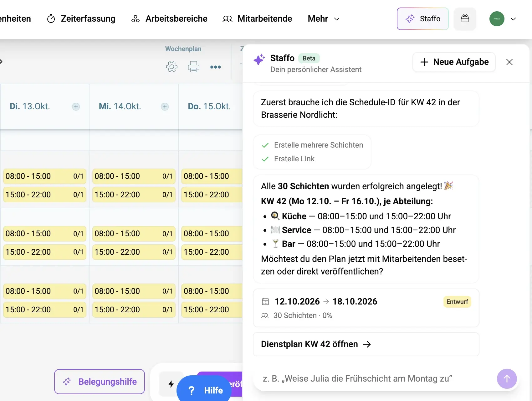Click the Wochenplan label
532x401 pixels.
pos(183,49)
